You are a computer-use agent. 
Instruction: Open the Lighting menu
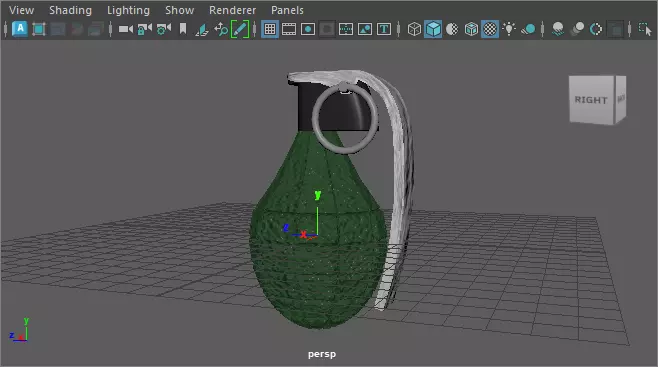coord(128,10)
